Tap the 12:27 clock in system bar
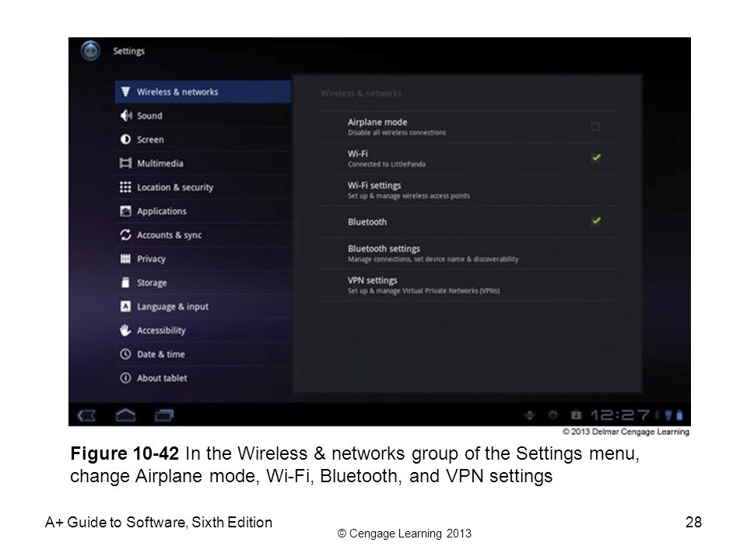 pos(620,415)
